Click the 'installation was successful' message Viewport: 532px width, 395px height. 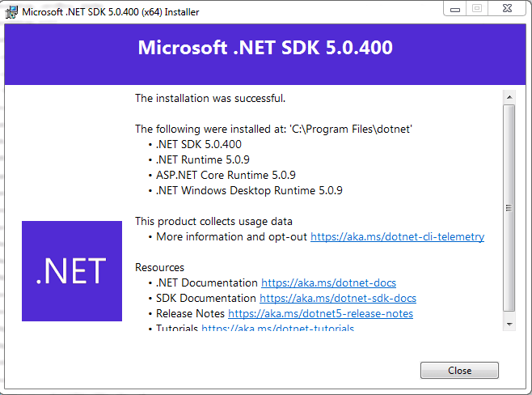[x=210, y=99]
